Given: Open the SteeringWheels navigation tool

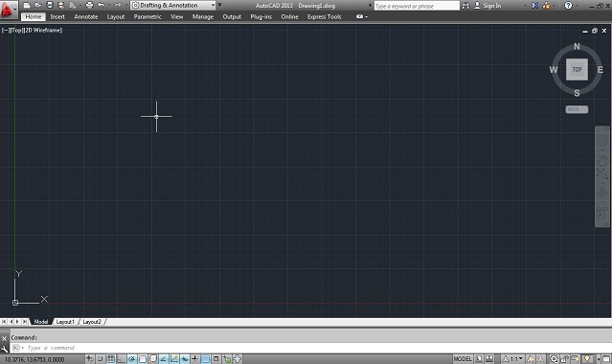Looking at the screenshot, I should pos(602,141).
